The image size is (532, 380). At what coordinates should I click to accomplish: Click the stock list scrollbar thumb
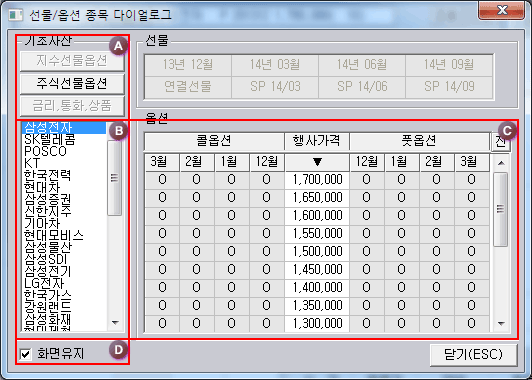[x=115, y=178]
